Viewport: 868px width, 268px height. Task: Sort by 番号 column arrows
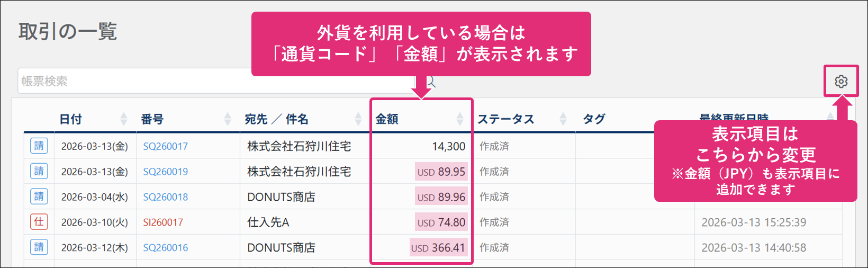pos(228,119)
